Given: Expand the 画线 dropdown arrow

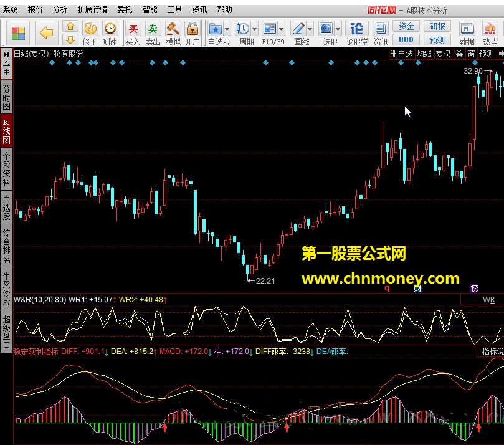Looking at the screenshot, I should (310, 29).
